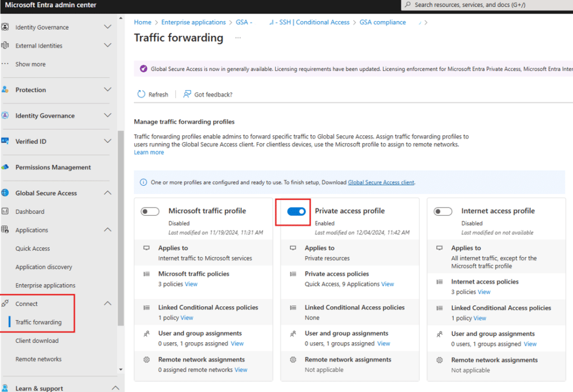Collapse the Connect section chevron
The width and height of the screenshot is (573, 392).
point(108,304)
